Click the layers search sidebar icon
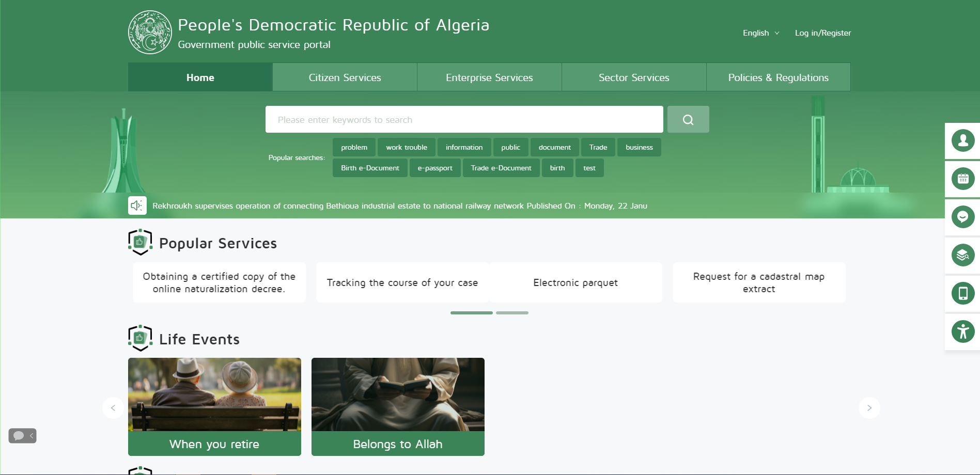980x475 pixels. click(963, 255)
